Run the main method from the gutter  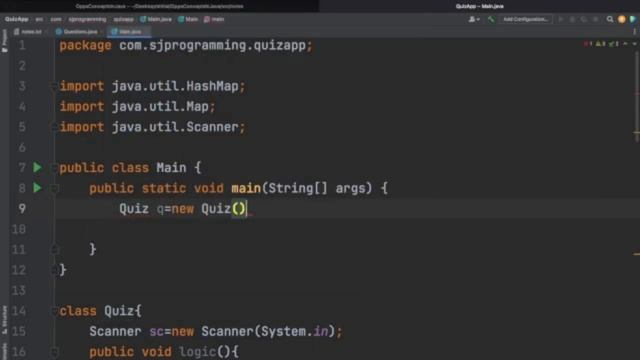coord(37,188)
